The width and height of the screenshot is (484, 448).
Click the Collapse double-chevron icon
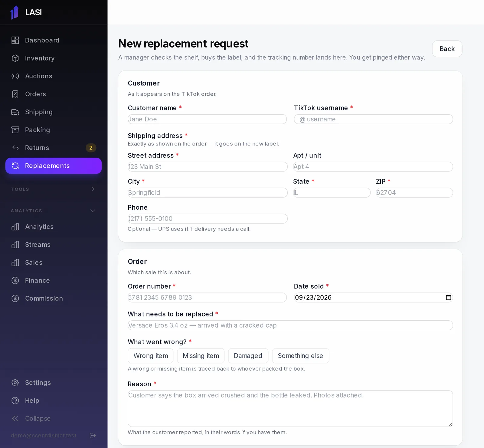click(15, 418)
